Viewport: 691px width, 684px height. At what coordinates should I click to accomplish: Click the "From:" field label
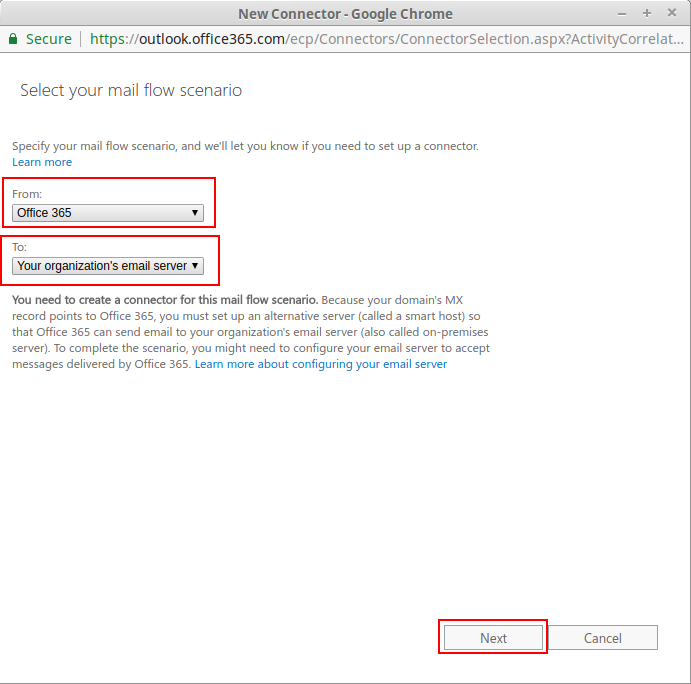pos(27,194)
